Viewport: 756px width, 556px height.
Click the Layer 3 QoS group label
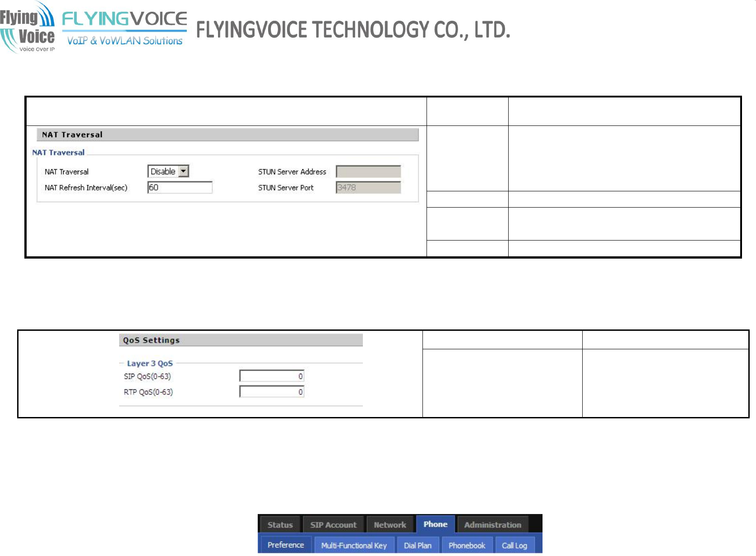click(x=150, y=363)
